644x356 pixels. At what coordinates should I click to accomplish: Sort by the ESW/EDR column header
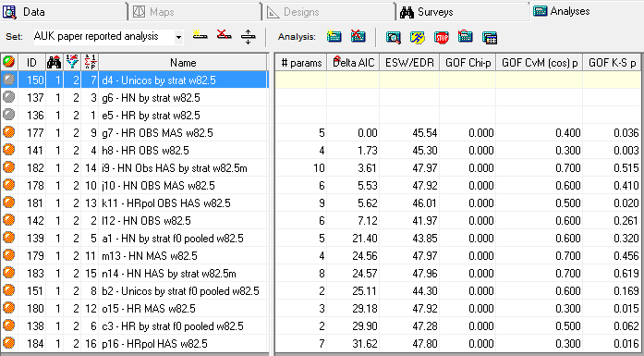tap(409, 63)
